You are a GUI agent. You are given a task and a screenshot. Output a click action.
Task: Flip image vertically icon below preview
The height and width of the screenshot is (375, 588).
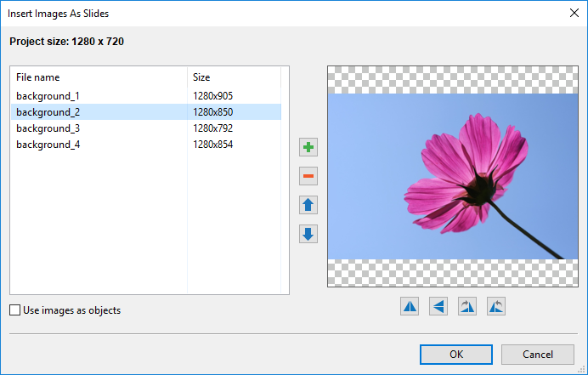point(438,306)
